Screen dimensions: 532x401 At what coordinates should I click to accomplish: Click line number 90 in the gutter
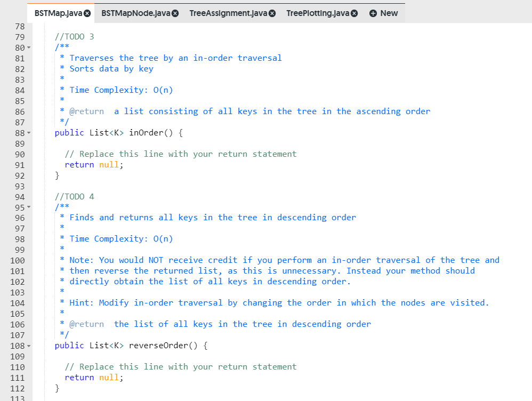(20, 154)
